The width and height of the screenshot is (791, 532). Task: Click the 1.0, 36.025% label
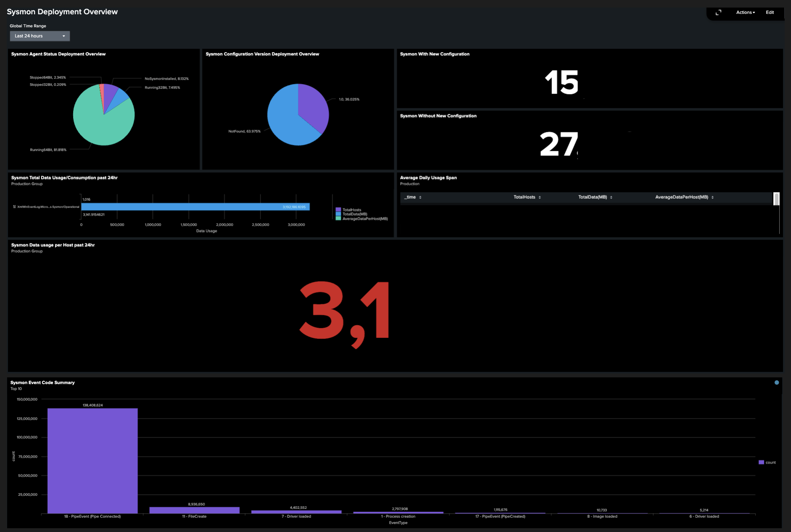(x=349, y=99)
